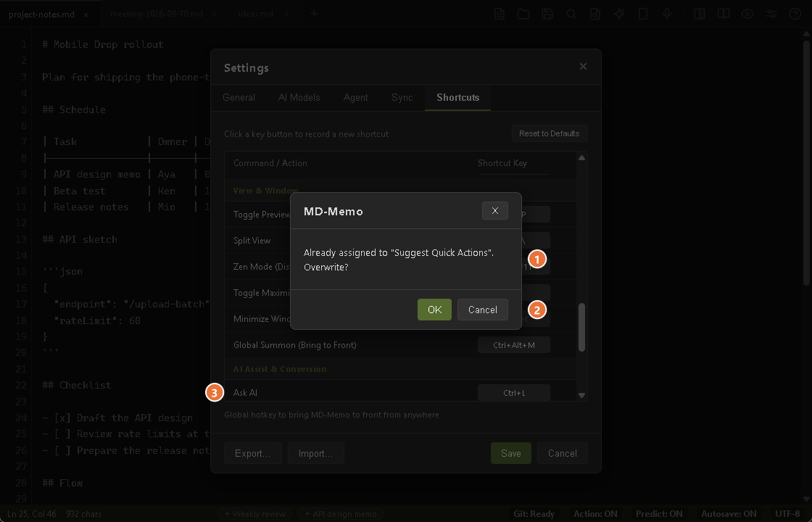Click the mobile phone icon in toolbar

(x=643, y=14)
